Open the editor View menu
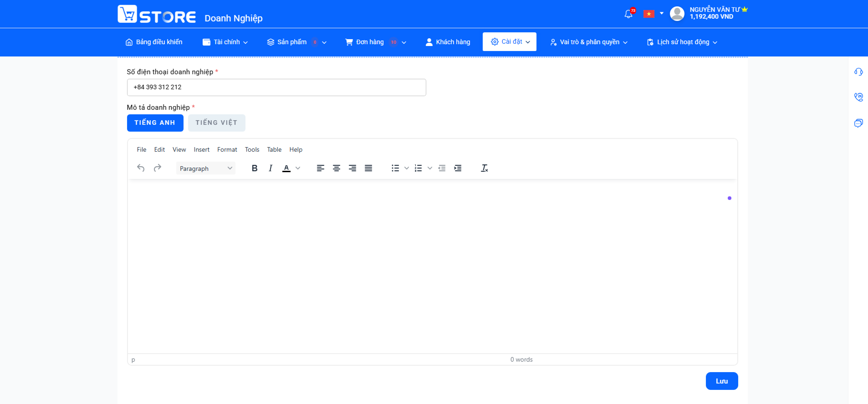The image size is (868, 404). point(179,150)
